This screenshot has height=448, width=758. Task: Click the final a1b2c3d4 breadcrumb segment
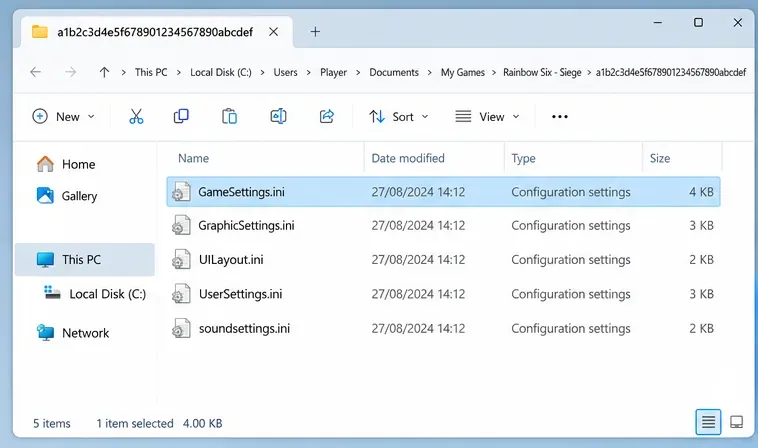[671, 72]
